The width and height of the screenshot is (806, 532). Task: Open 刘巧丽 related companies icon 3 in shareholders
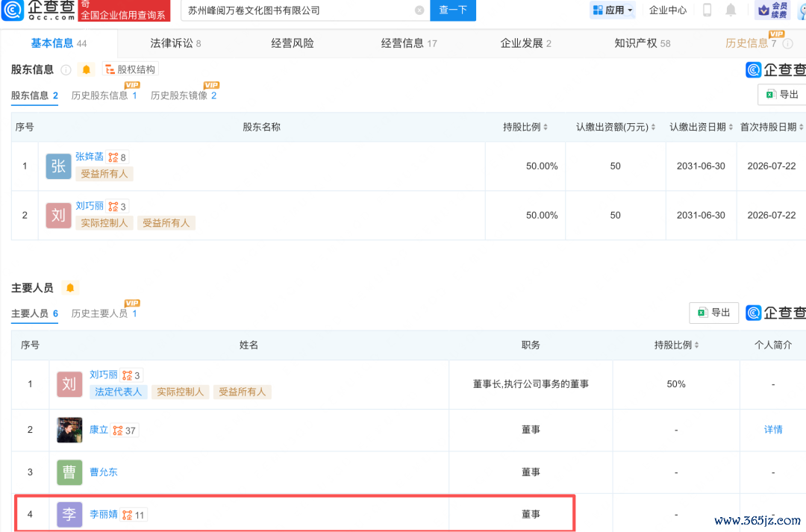[x=117, y=207]
